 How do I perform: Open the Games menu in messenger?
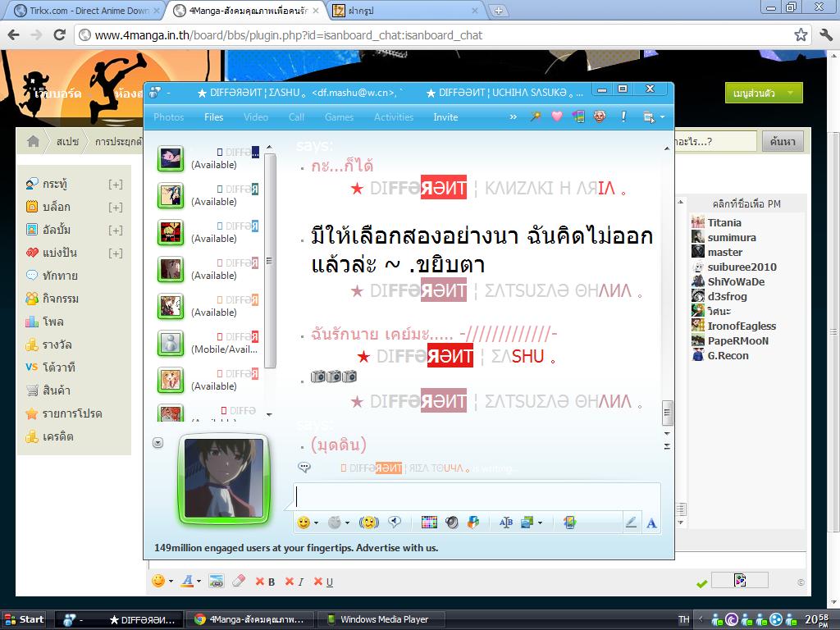[x=339, y=116]
